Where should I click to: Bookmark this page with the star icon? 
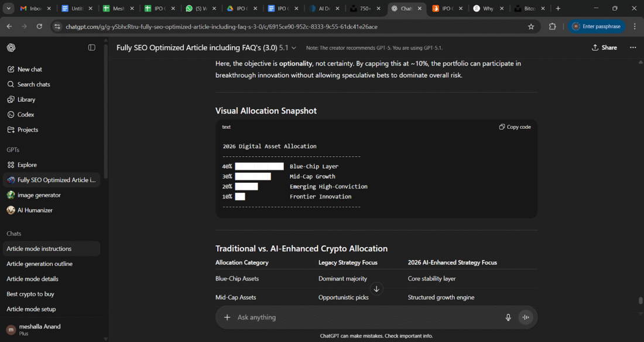531,26
